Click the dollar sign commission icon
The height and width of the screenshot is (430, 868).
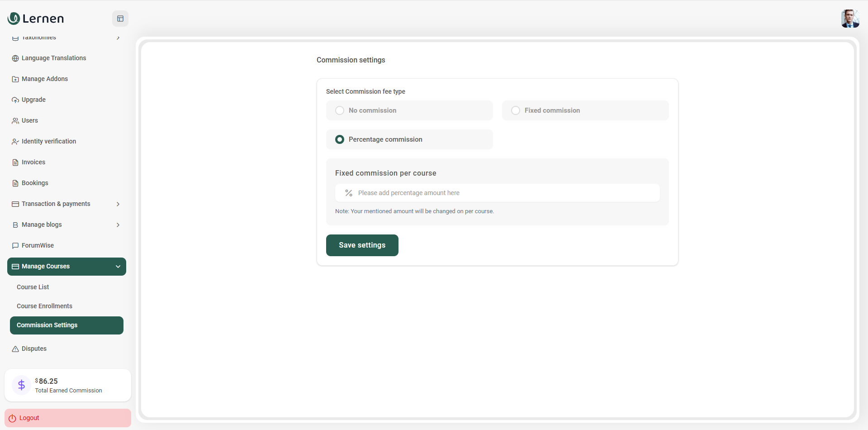[21, 385]
